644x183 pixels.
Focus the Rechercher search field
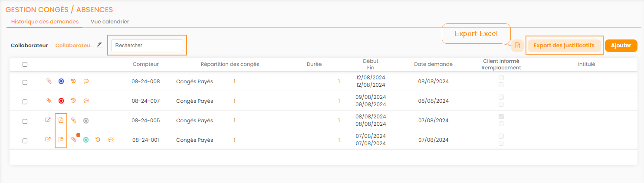[x=147, y=45]
